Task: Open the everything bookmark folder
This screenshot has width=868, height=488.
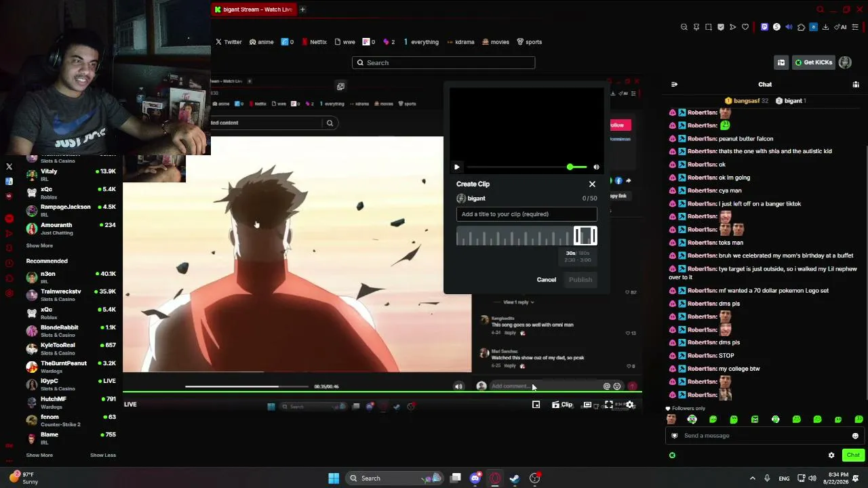Action: tap(421, 42)
